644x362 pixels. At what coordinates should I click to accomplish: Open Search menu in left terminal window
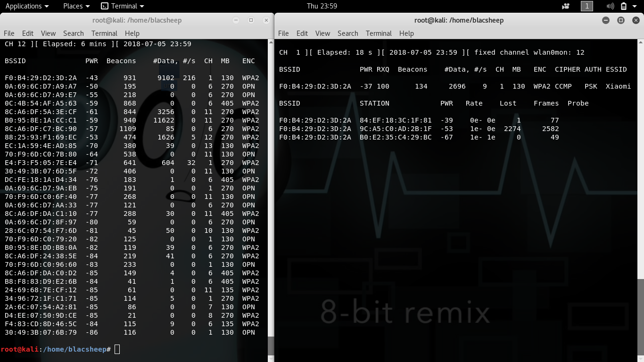point(73,33)
